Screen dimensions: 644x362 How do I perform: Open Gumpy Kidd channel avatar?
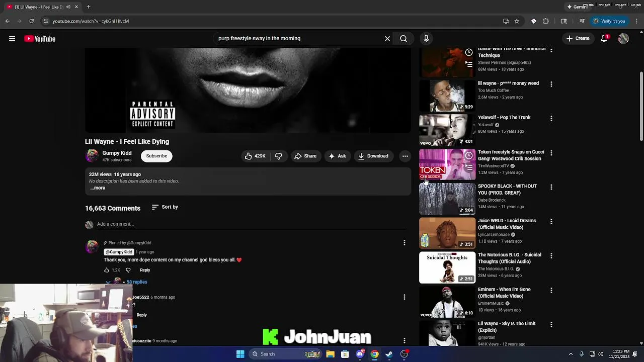tap(92, 156)
